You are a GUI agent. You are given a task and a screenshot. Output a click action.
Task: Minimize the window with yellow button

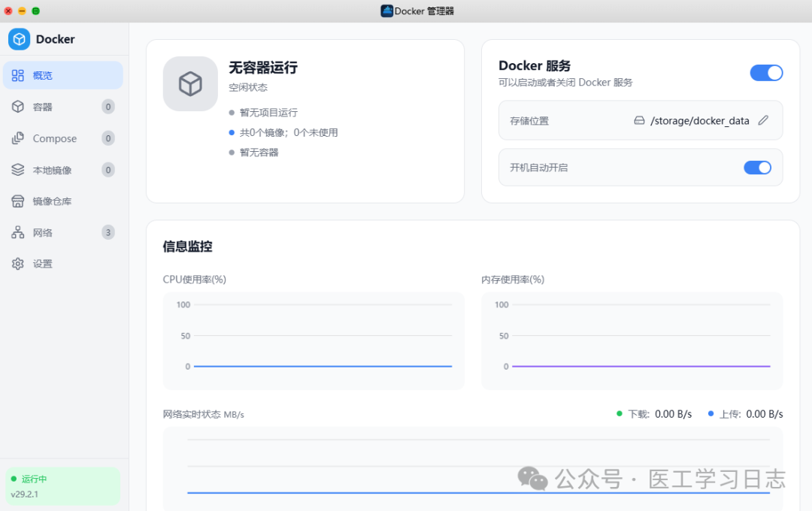[x=22, y=11]
